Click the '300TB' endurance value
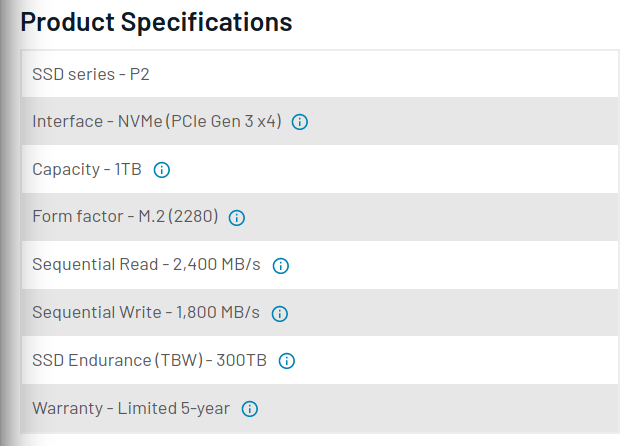The image size is (632, 446). [241, 361]
